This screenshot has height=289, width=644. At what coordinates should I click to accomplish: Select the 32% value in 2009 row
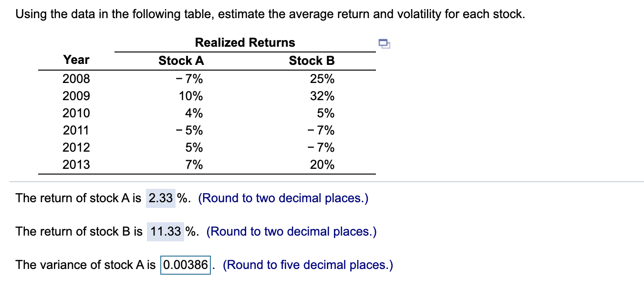[x=322, y=96]
